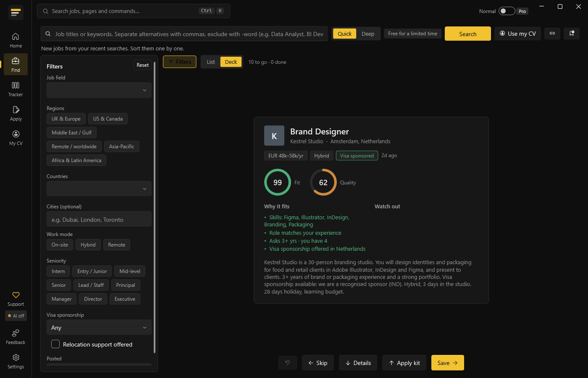Click the app logo at top left

(x=16, y=13)
